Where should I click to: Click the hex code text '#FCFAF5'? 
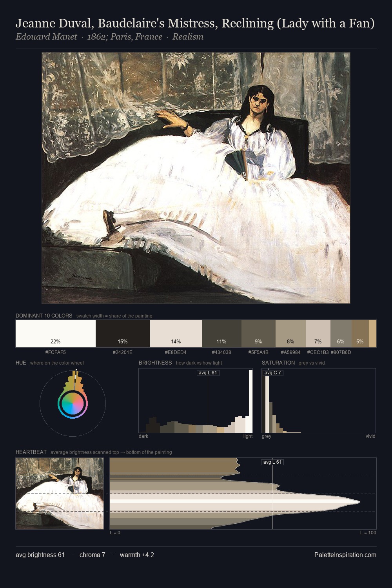[x=56, y=352]
